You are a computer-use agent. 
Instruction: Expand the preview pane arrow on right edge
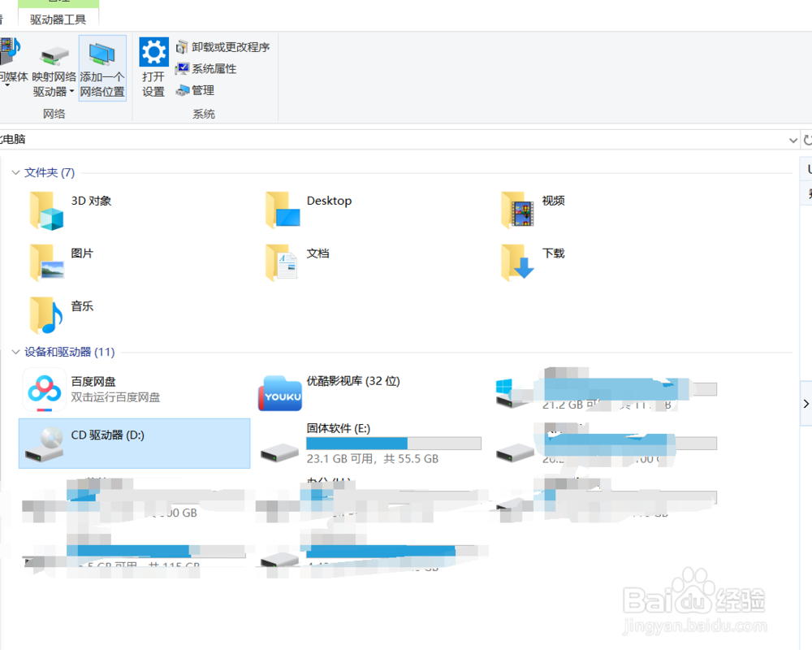[806, 403]
